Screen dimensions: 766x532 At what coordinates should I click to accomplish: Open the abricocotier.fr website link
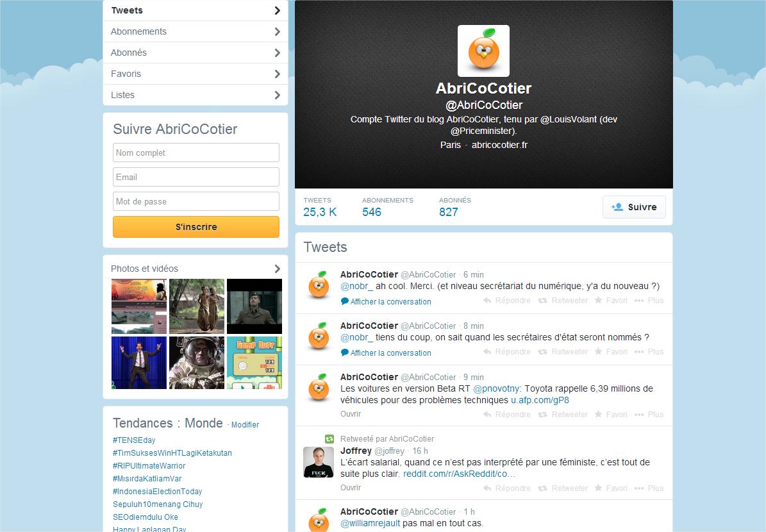coord(499,145)
